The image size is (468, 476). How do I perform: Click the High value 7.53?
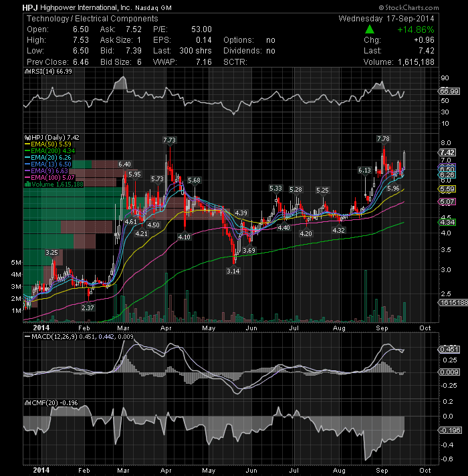click(81, 40)
